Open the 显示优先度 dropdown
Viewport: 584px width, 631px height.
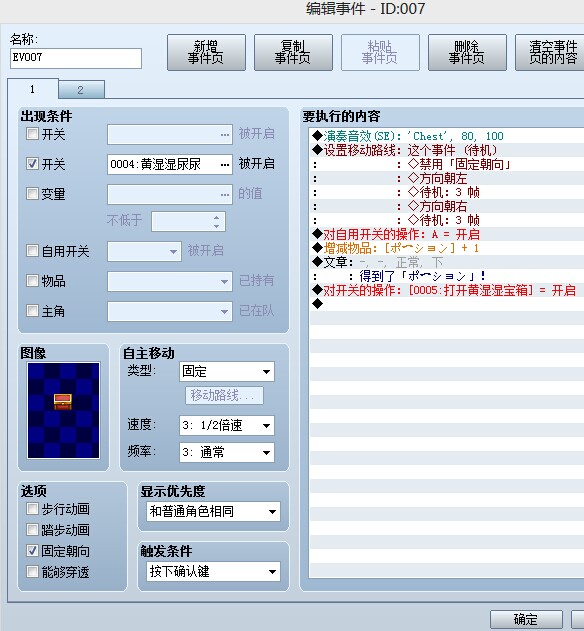(x=213, y=511)
